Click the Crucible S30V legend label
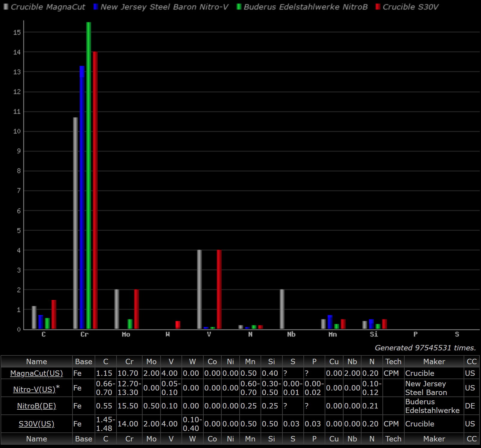This screenshot has height=448, width=481. coord(411,7)
